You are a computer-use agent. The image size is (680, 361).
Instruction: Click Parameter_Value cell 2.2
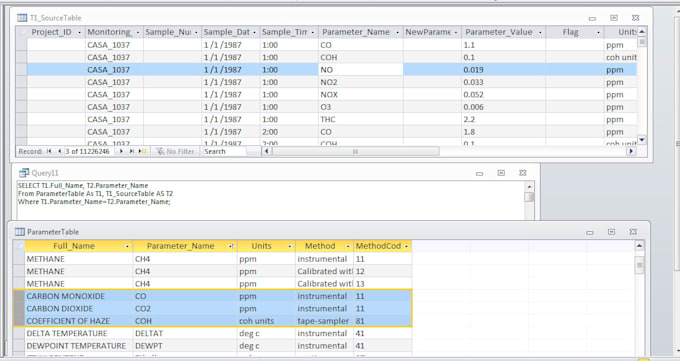[503, 119]
